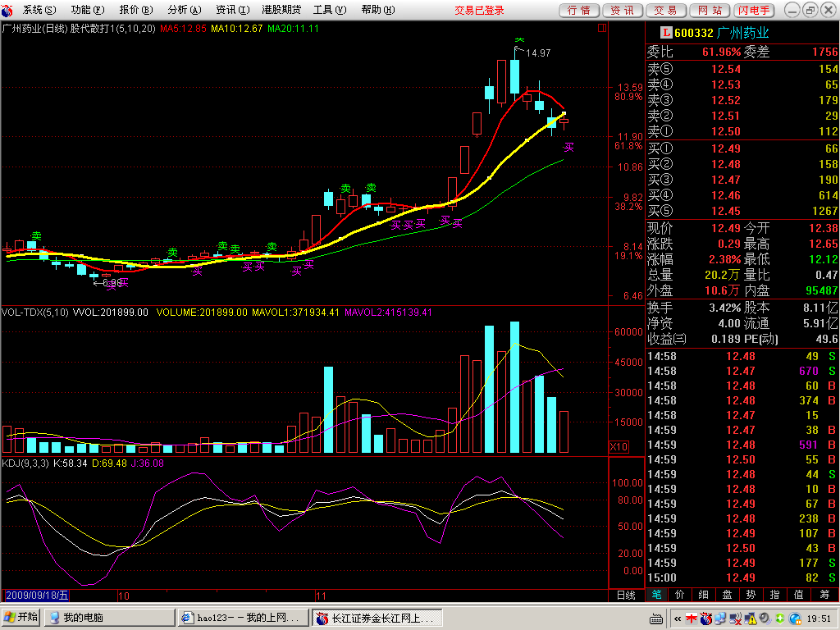The image size is (840, 630).
Task: Click the 闪电手 button
Action: click(x=754, y=10)
